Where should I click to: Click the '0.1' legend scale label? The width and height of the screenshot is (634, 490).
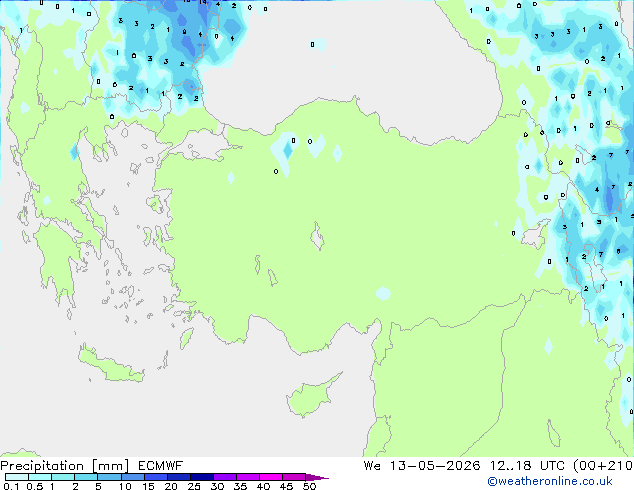tap(11, 486)
